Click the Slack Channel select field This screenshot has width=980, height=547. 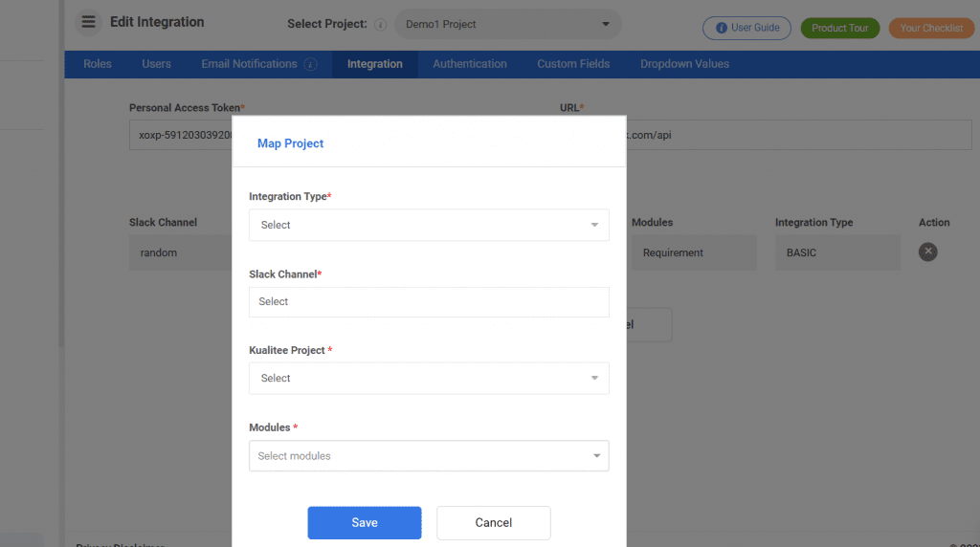click(x=429, y=301)
